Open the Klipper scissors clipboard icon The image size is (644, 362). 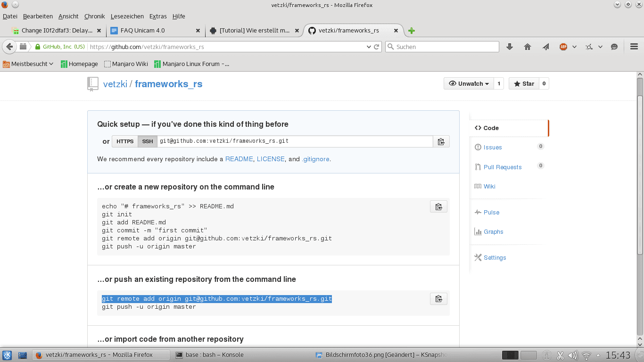[560, 355]
